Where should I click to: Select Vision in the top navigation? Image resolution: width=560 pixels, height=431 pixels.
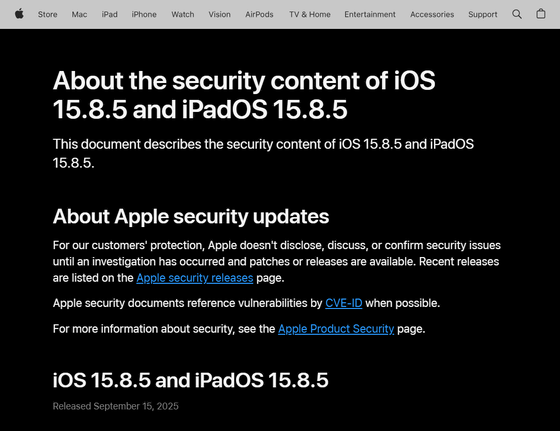tap(219, 14)
